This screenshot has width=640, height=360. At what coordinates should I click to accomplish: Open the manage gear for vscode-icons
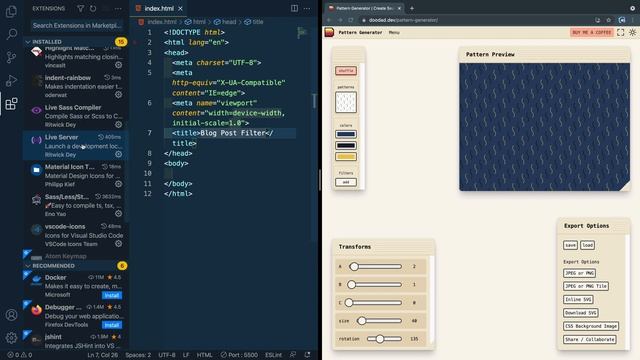pyautogui.click(x=118, y=243)
